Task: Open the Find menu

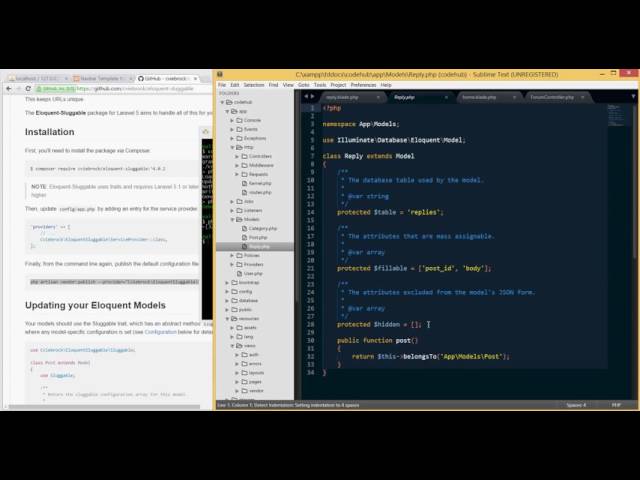Action: [273, 85]
